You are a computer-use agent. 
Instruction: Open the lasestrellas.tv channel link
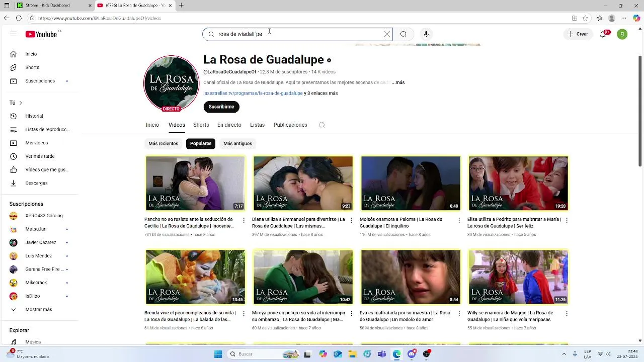(x=253, y=93)
